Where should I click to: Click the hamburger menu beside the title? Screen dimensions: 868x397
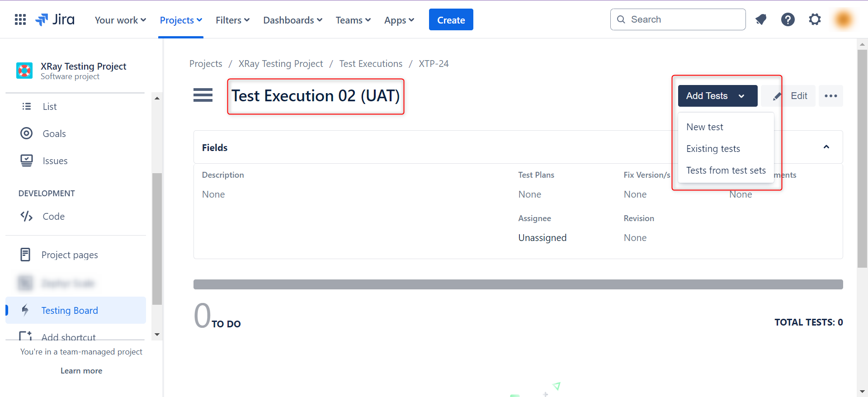203,95
